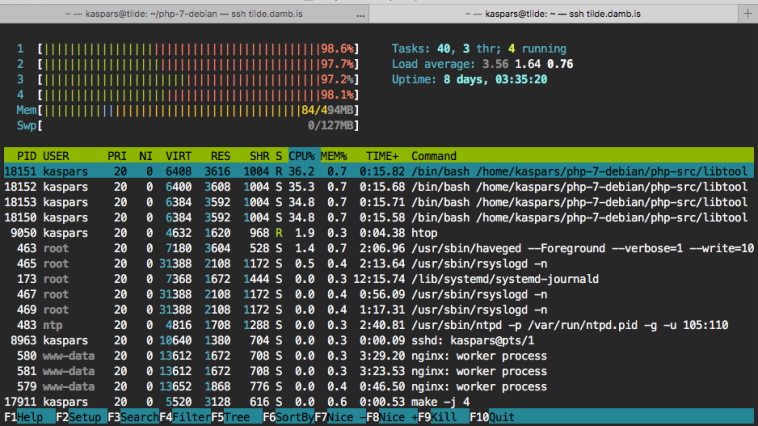Open F6 SortBy menu
Viewport: 758px width, 426px height.
click(288, 417)
